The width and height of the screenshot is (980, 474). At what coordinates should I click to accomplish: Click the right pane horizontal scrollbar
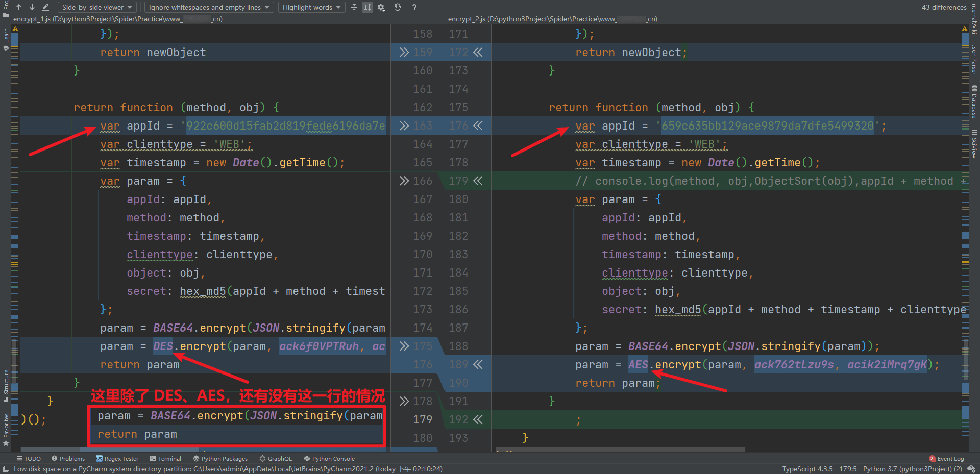620,450
